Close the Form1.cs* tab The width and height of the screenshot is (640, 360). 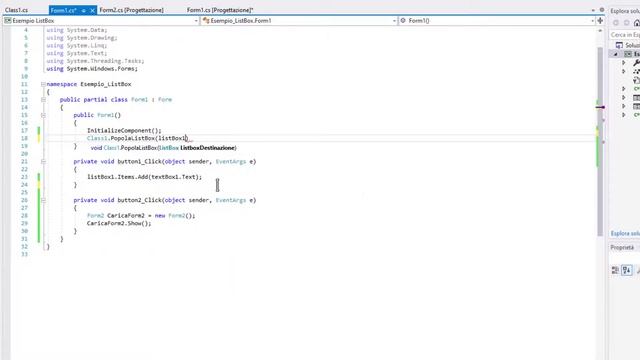[93, 10]
